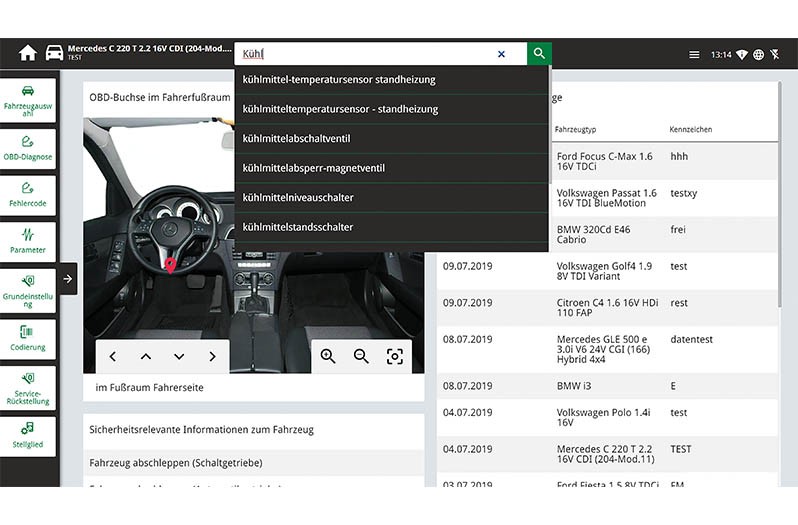Zoom in on the OBD socket image

pos(328,356)
